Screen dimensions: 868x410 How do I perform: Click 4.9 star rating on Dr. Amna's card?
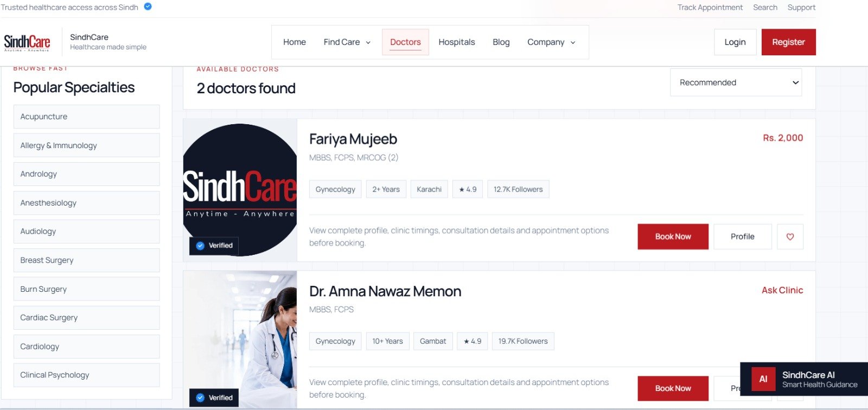(473, 341)
